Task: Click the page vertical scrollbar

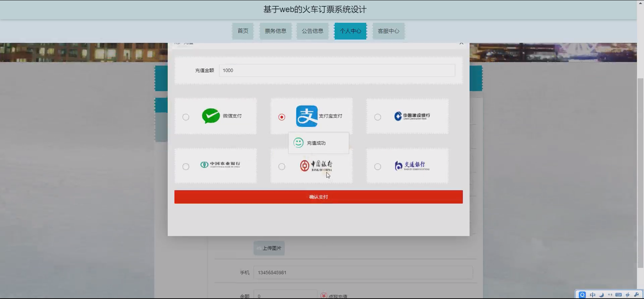Action: click(641, 173)
